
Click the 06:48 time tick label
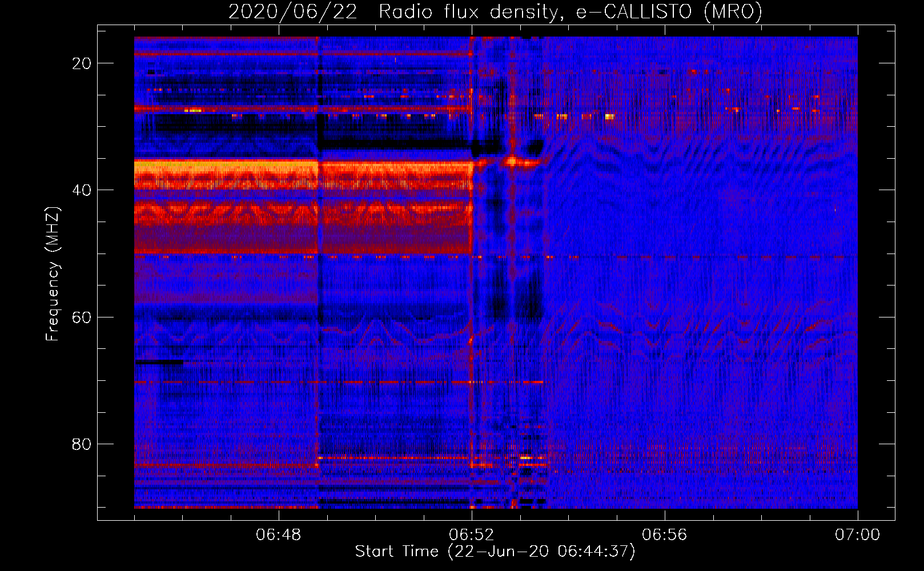[279, 535]
